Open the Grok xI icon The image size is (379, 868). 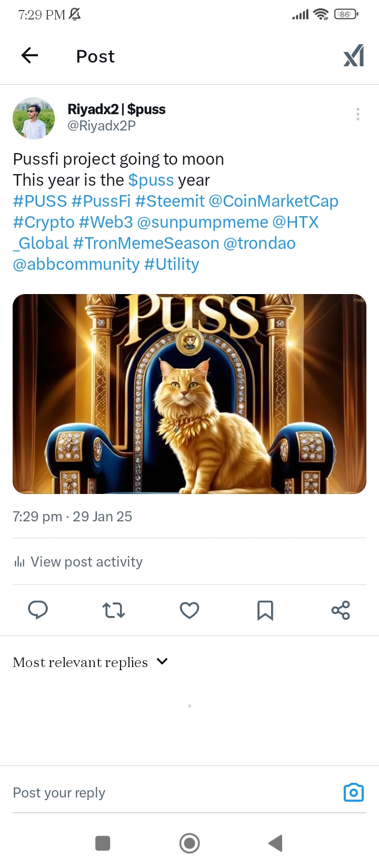354,55
